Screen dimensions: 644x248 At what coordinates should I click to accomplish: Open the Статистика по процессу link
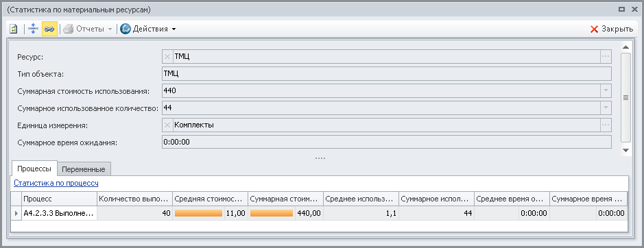56,183
